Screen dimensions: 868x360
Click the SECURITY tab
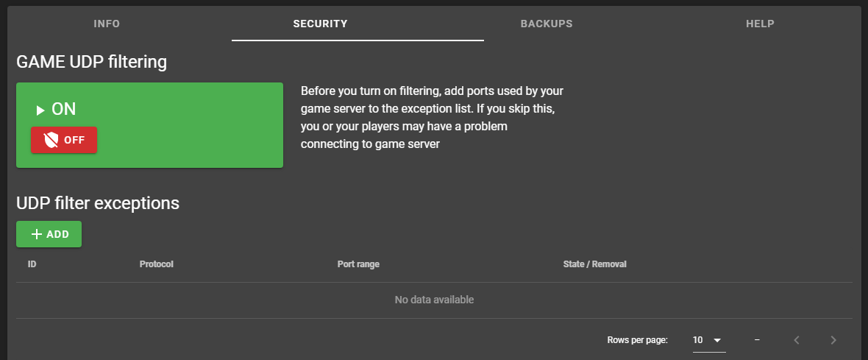[x=320, y=24]
